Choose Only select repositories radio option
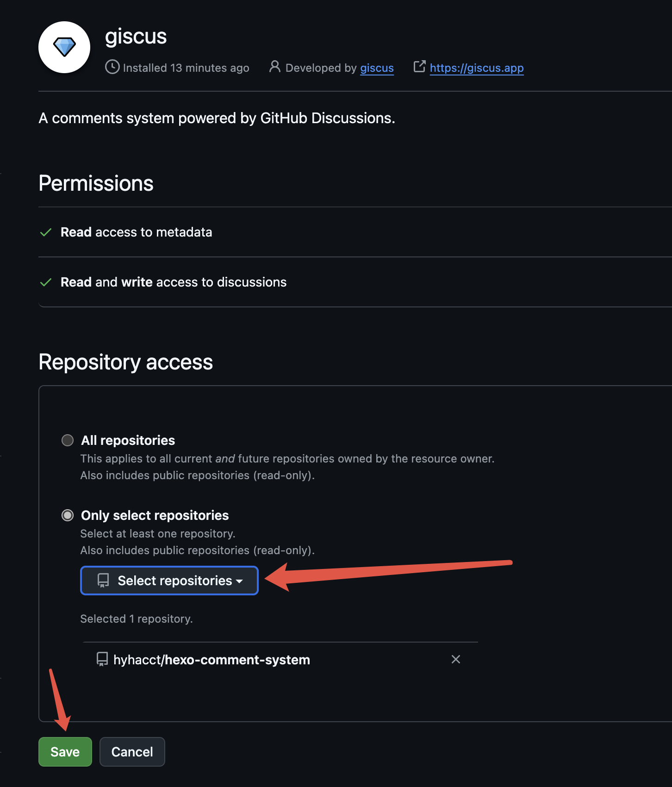672x787 pixels. 68,515
